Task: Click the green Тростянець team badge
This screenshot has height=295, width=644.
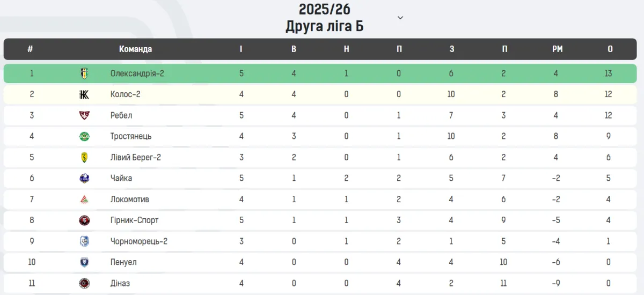Action: [84, 136]
